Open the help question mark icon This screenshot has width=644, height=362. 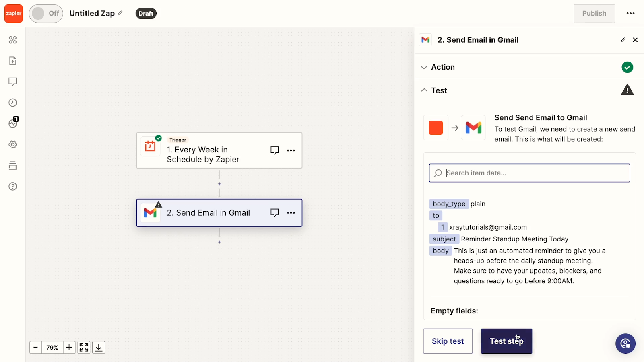pos(13,186)
